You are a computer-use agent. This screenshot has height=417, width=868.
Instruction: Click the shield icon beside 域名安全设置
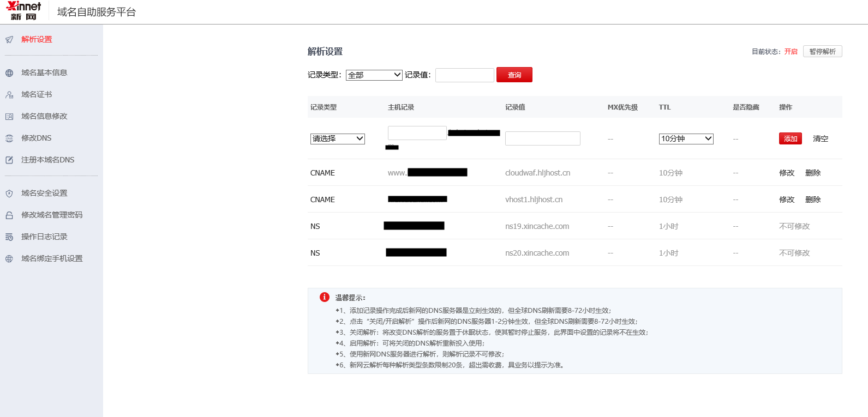(x=9, y=194)
